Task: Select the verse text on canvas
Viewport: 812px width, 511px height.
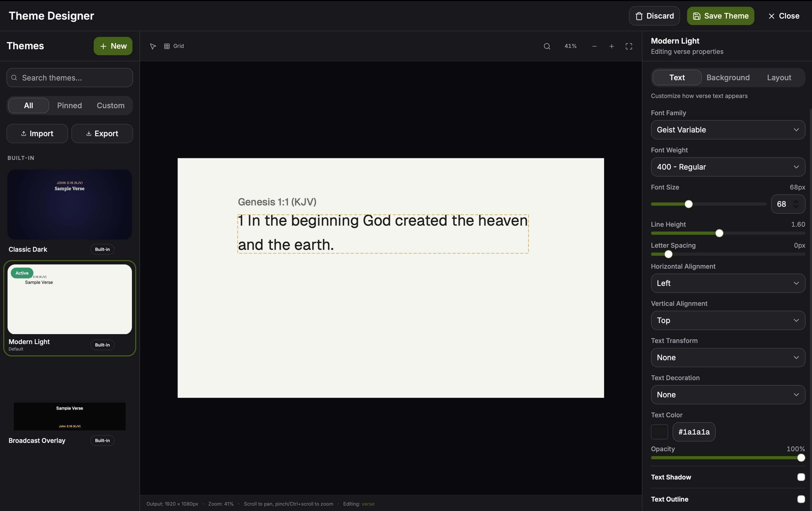Action: [x=383, y=234]
